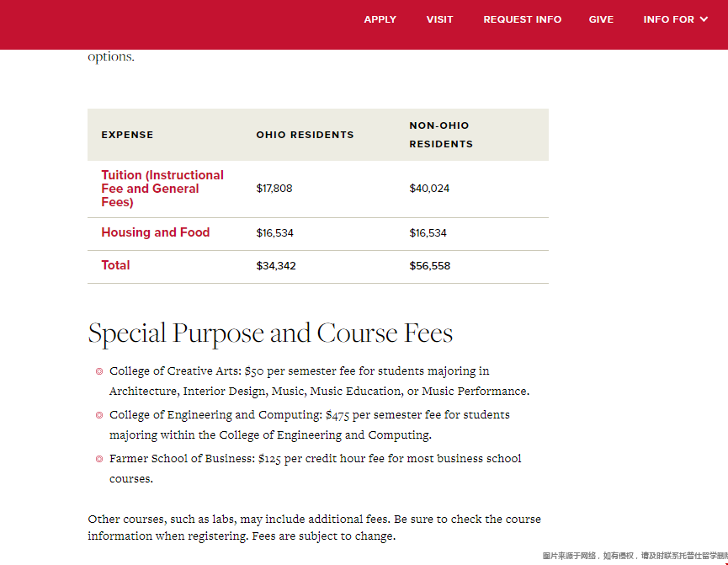Select the $17,808 Ohio tuition cell
728x565 pixels.
[274, 188]
